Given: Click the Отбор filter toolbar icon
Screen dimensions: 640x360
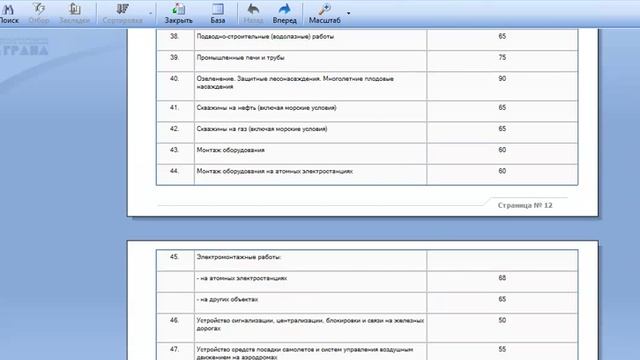Looking at the screenshot, I should pos(39,13).
